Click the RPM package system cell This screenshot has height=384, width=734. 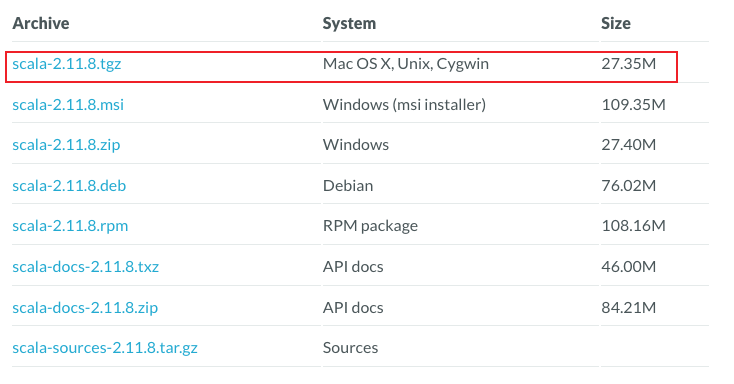(370, 226)
